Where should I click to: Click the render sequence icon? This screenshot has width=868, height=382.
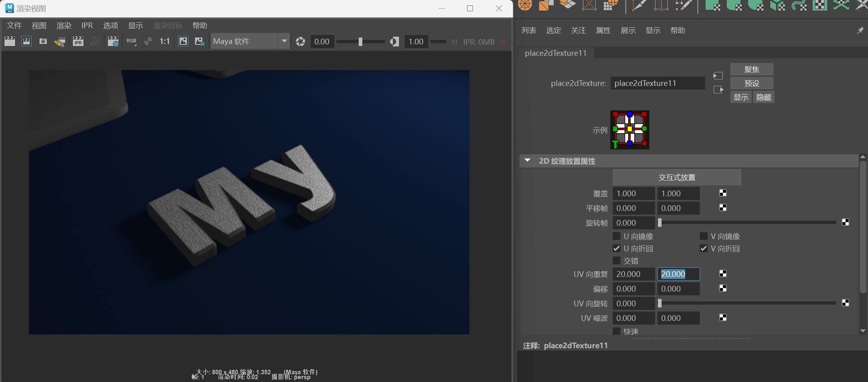tap(60, 41)
